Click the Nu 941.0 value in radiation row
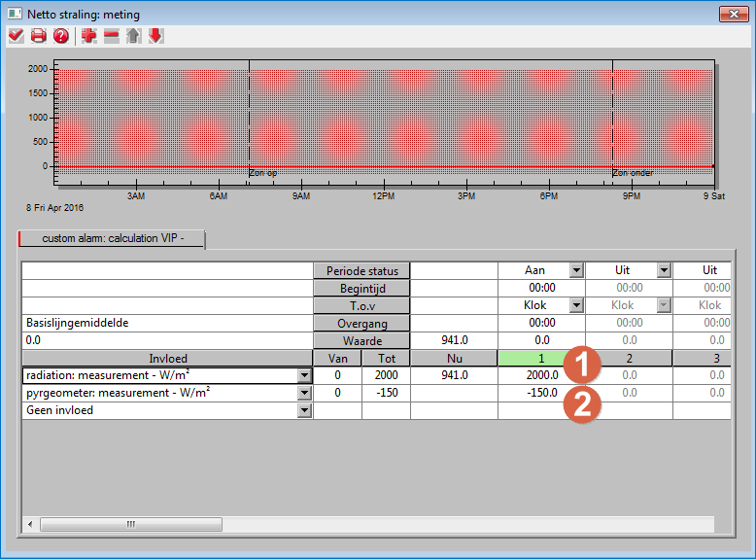Viewport: 756px width, 559px height. [454, 375]
